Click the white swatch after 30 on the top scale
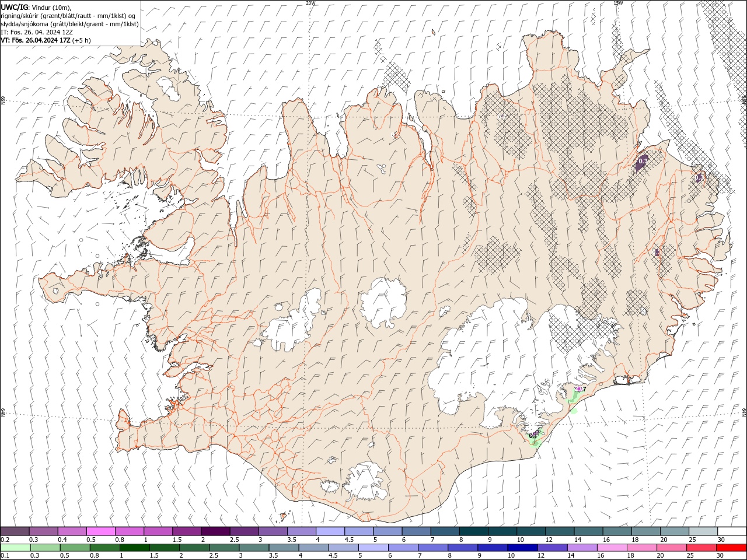The width and height of the screenshot is (747, 560). tap(732, 531)
